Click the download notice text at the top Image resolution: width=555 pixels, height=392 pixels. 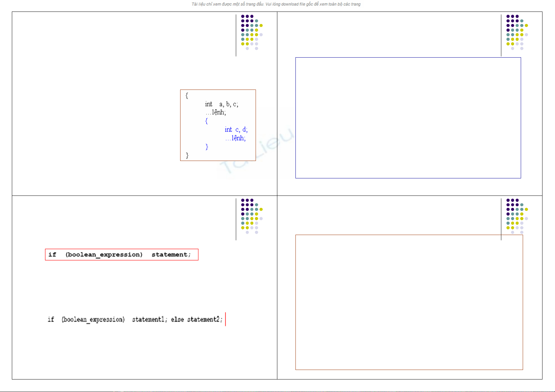pyautogui.click(x=276, y=4)
